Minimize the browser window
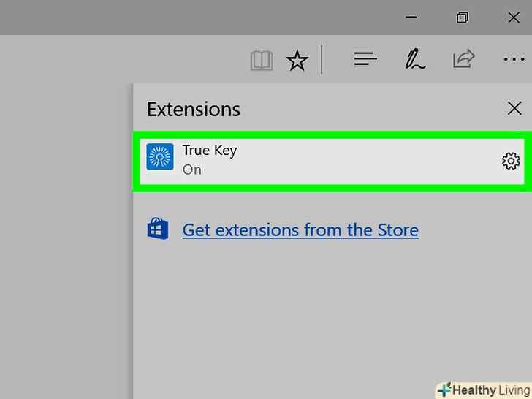 pos(414,18)
